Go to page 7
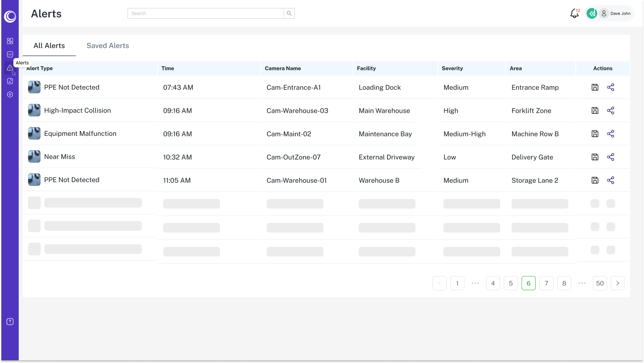The image size is (644, 363). 546,283
